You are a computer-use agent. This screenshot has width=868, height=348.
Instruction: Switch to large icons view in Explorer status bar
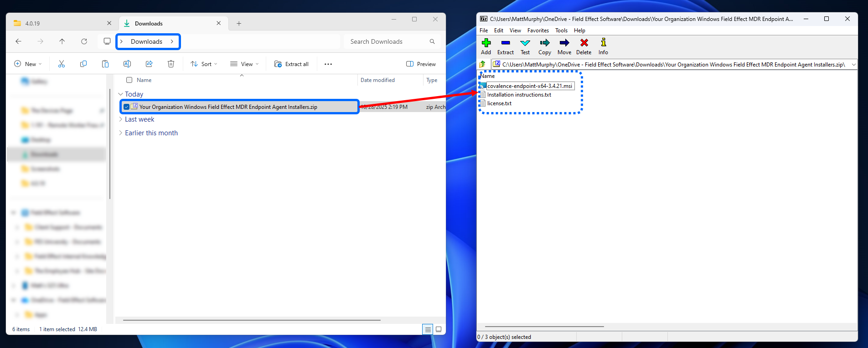[439, 329]
